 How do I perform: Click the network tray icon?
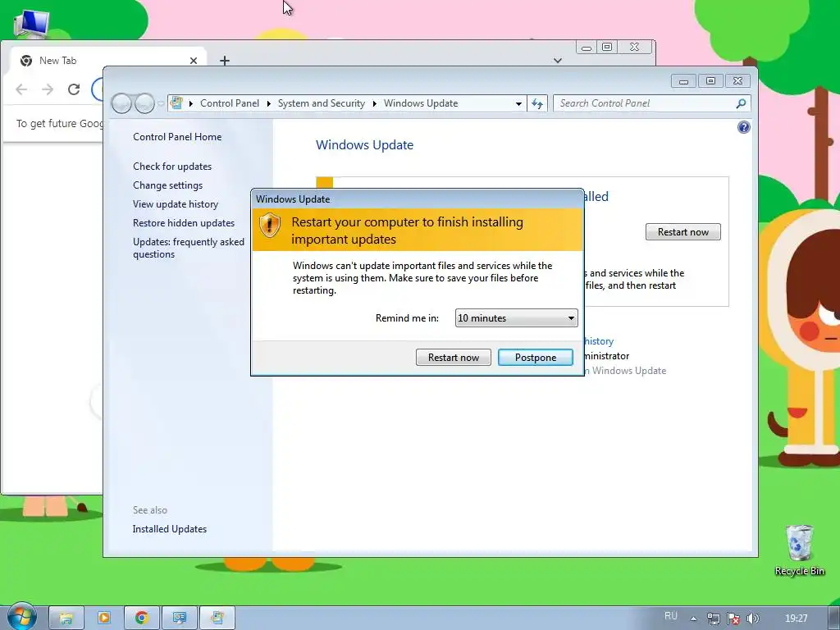click(713, 619)
